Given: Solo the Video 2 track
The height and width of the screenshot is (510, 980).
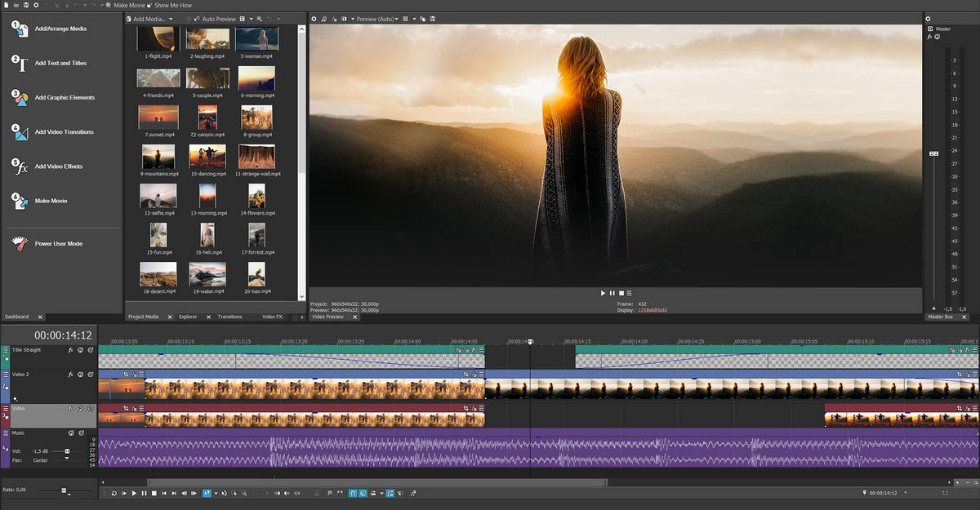Looking at the screenshot, I should [x=91, y=375].
